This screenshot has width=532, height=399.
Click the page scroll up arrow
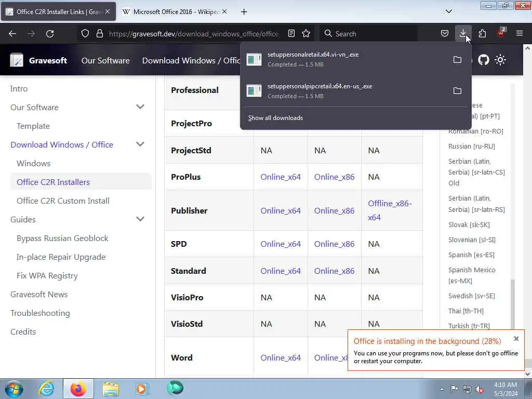[x=528, y=48]
